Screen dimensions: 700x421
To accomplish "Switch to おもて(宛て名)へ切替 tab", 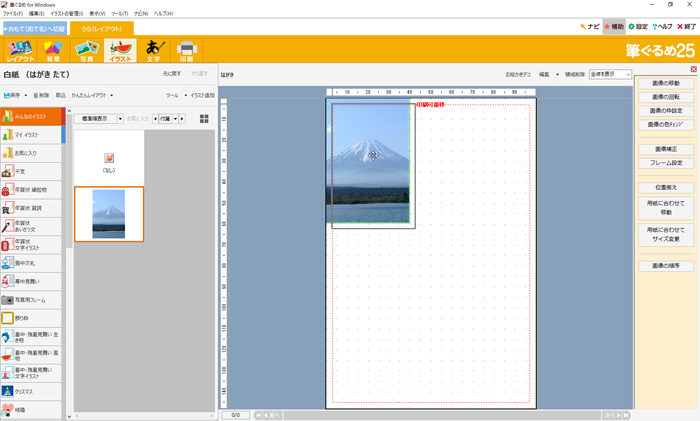I will tap(35, 28).
